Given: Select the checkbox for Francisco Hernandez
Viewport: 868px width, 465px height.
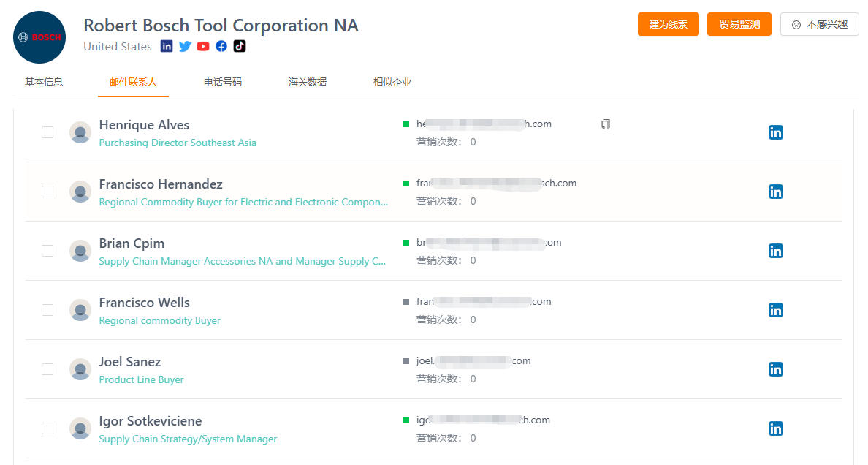Looking at the screenshot, I should [x=47, y=192].
